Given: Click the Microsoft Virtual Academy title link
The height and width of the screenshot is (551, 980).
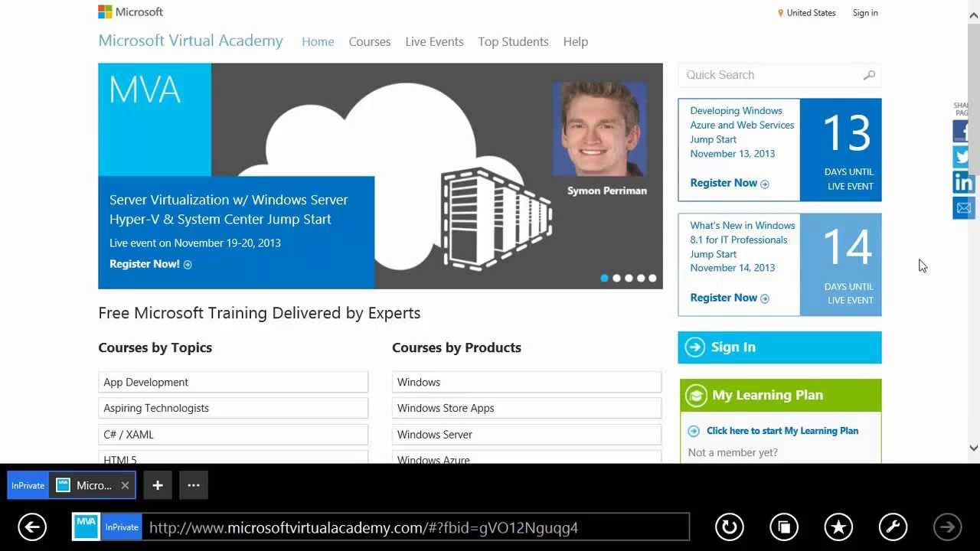Looking at the screenshot, I should [191, 41].
